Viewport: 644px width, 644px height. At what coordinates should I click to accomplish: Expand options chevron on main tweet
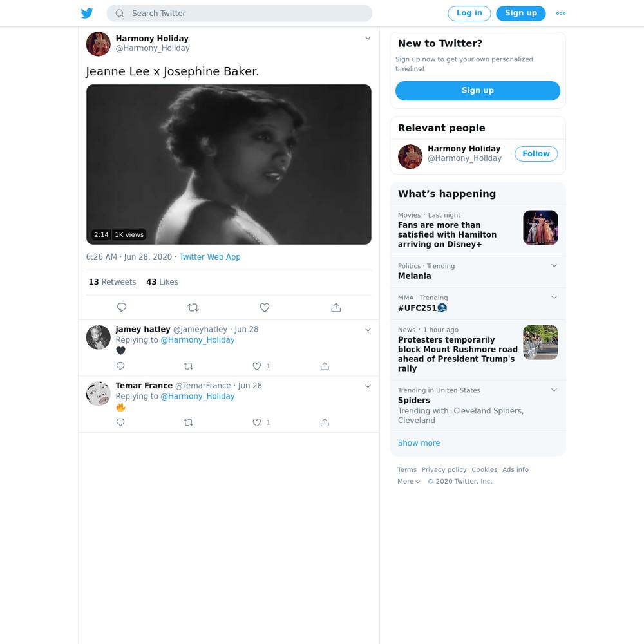pyautogui.click(x=368, y=38)
